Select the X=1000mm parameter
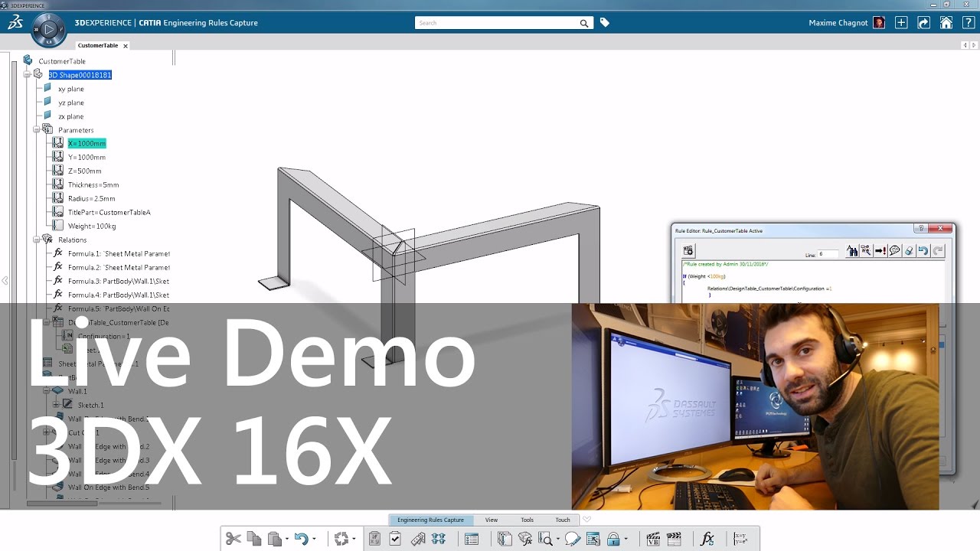The image size is (980, 551). [x=87, y=143]
